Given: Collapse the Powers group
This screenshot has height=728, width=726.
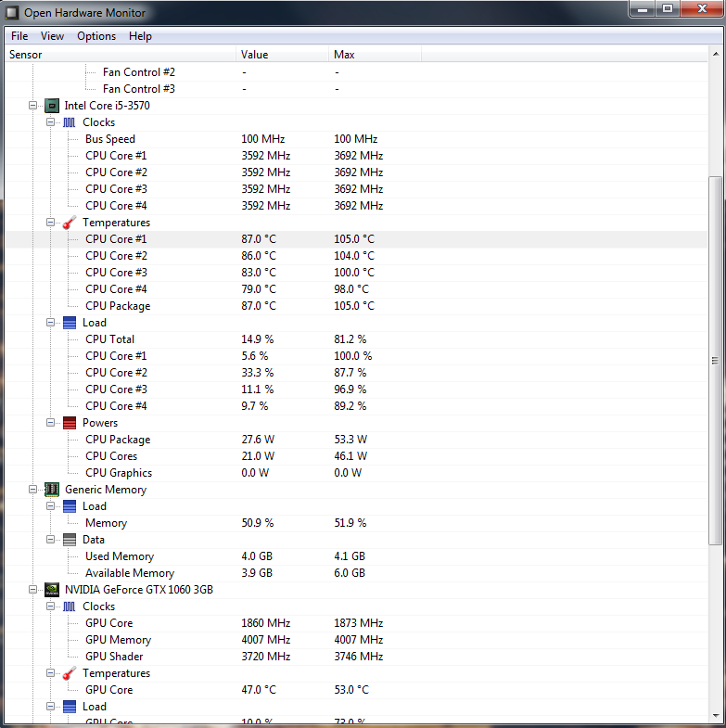Looking at the screenshot, I should coord(50,423).
